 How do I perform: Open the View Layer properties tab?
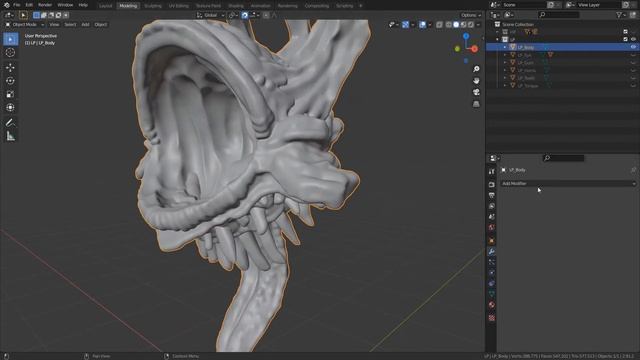(x=491, y=206)
